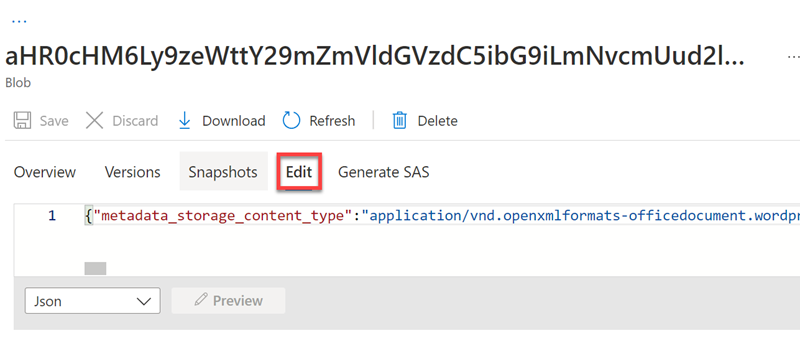Click the Download arrow icon
The height and width of the screenshot is (361, 800).
pyautogui.click(x=184, y=121)
